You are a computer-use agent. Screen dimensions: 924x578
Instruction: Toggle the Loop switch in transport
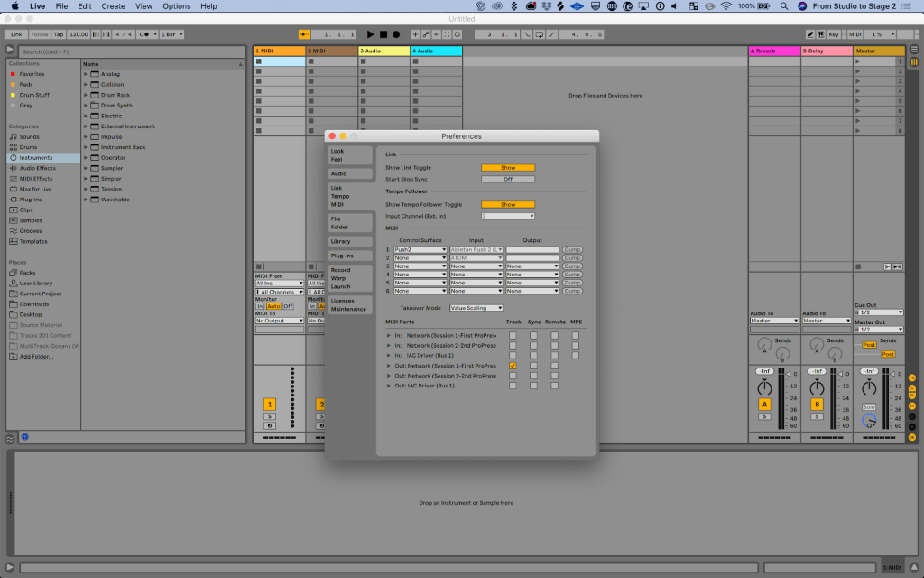point(540,34)
